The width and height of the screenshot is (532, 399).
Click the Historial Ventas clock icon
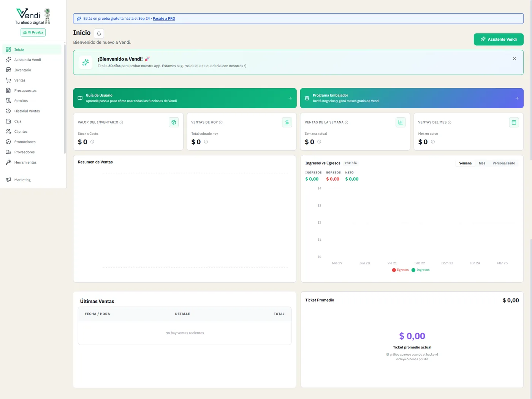click(8, 111)
